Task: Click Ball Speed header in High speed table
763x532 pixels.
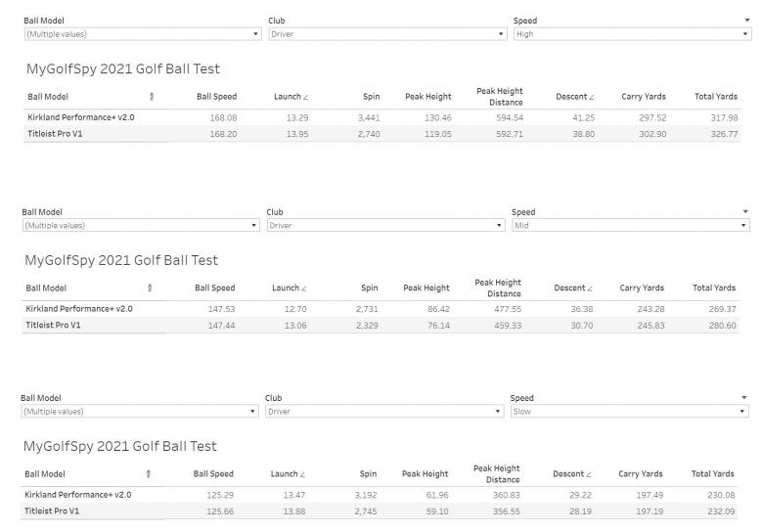Action: point(216,97)
